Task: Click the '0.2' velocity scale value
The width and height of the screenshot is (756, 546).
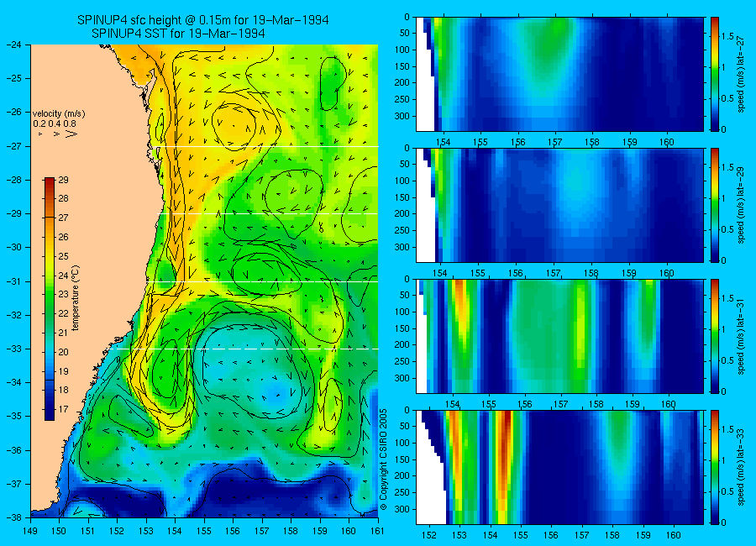Action: (39, 123)
